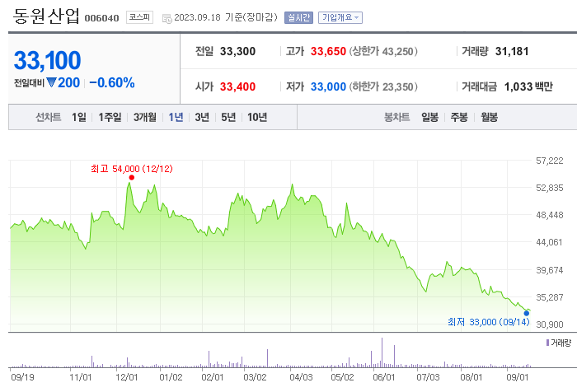The image size is (577, 392).
Task: Select the 5년 line chart period
Action: (x=228, y=117)
